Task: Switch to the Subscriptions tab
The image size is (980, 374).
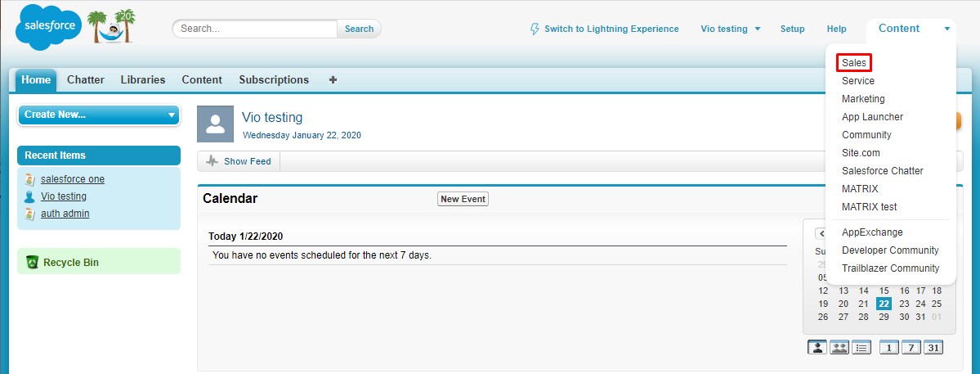Action: click(274, 80)
